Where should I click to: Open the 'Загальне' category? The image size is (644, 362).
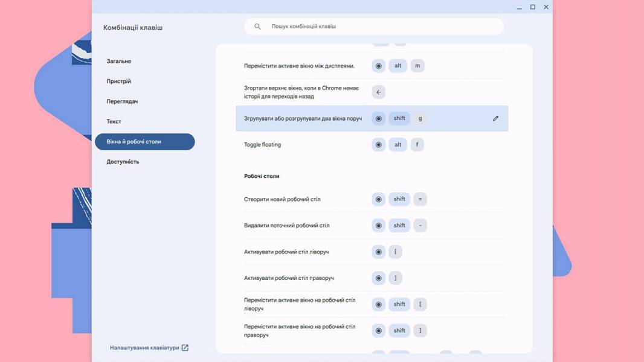pyautogui.click(x=118, y=61)
